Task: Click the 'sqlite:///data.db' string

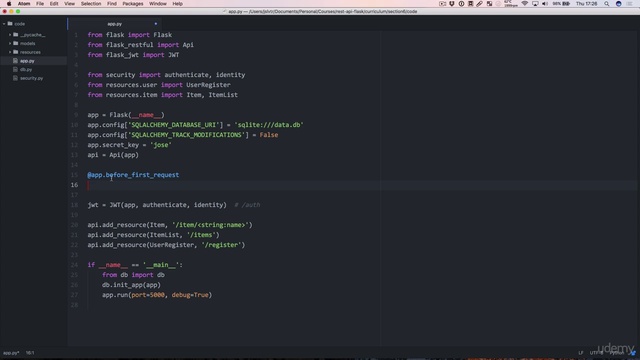Action: (x=269, y=125)
